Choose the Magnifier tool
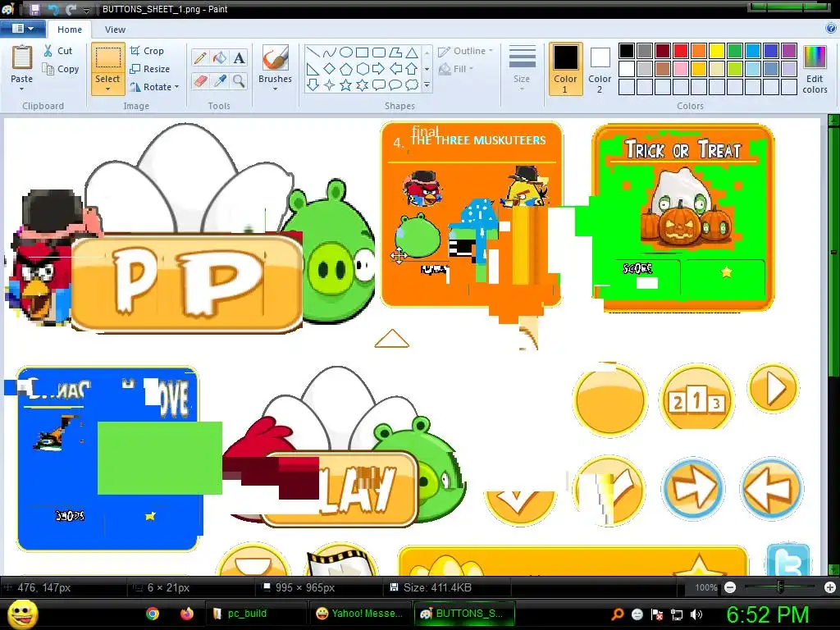The height and width of the screenshot is (630, 840). 239,81
